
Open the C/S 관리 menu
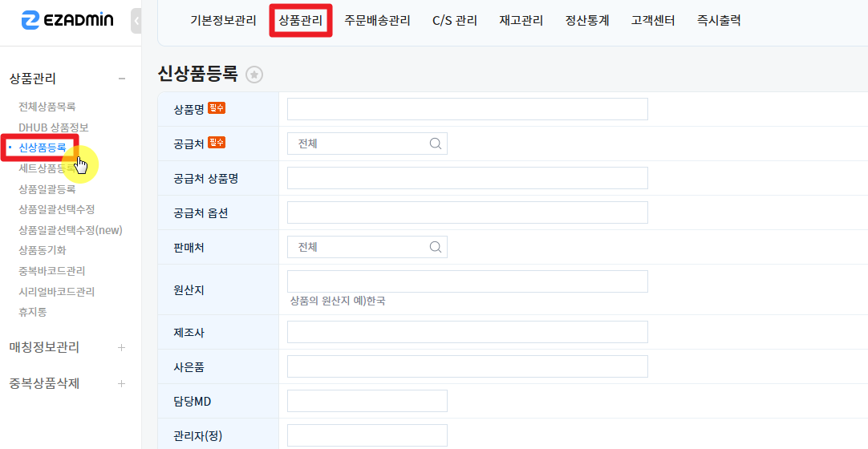(x=454, y=21)
